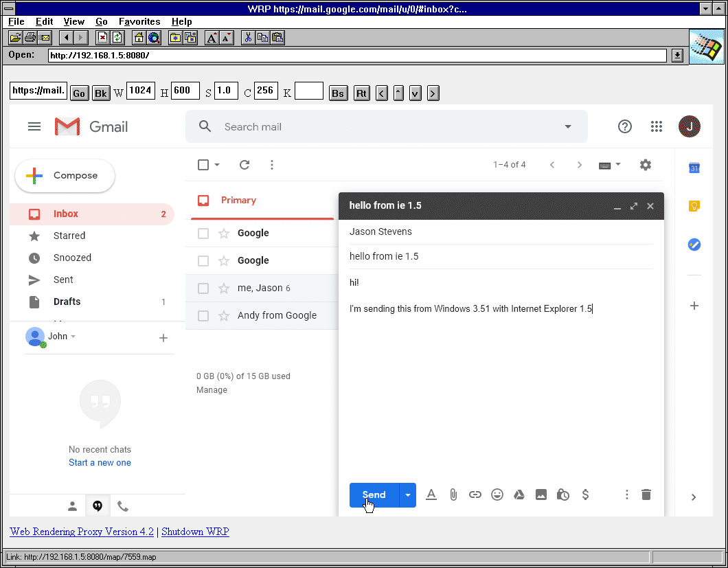Enable confidential mode on the draft
This screenshot has width=728, height=568.
(x=563, y=495)
